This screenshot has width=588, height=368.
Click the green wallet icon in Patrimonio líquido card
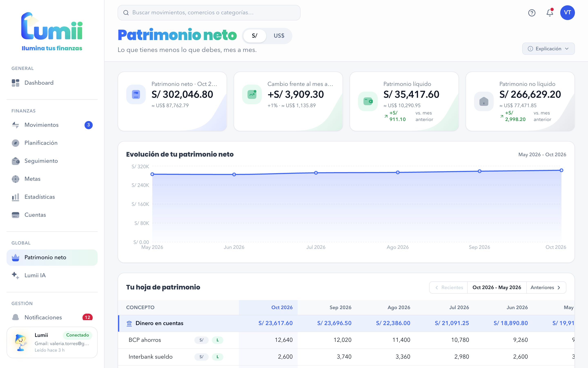[x=368, y=101]
